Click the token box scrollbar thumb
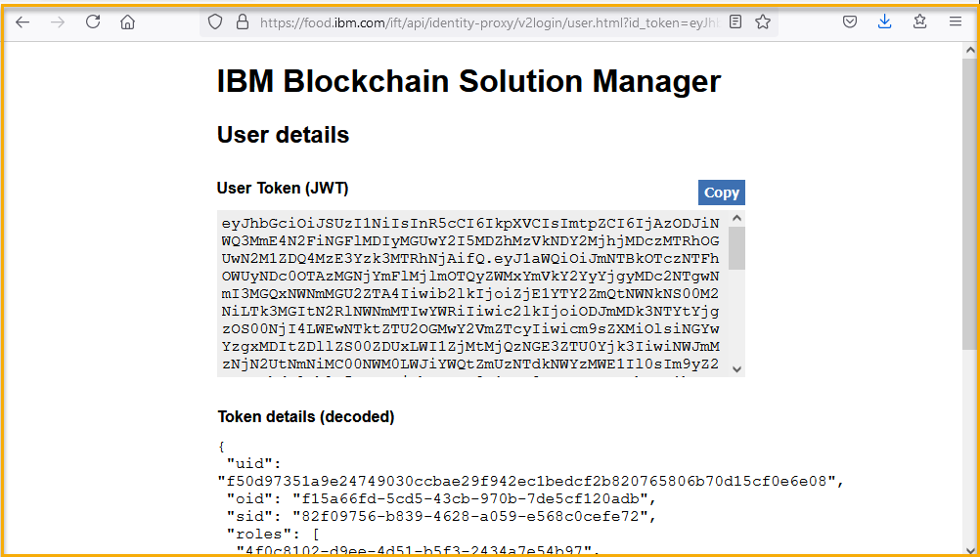The width and height of the screenshot is (980, 557). click(x=736, y=248)
